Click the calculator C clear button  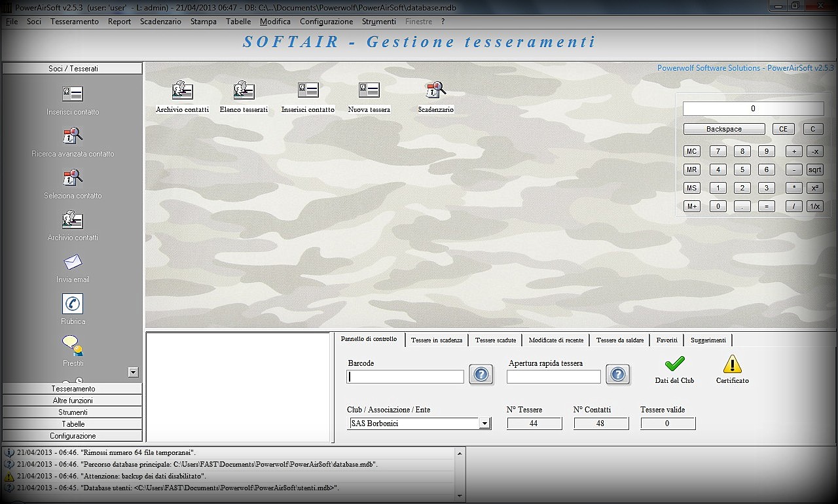click(x=813, y=129)
